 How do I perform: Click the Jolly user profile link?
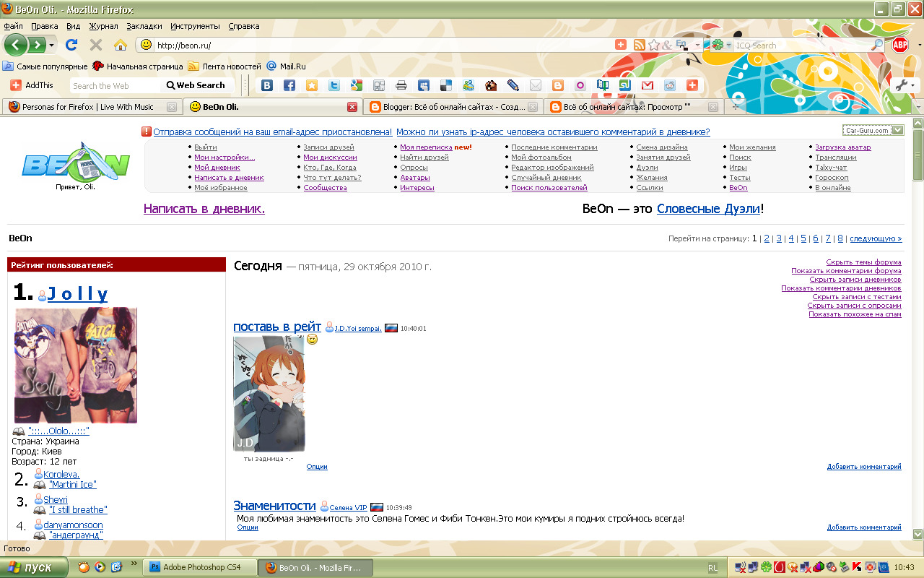click(x=78, y=294)
